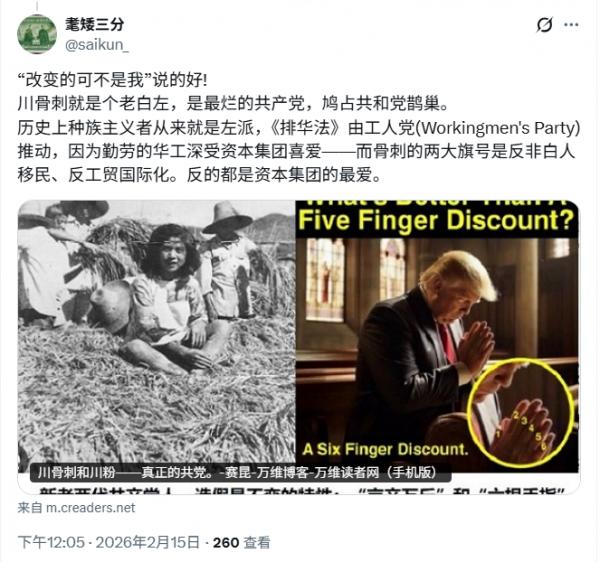This screenshot has height=562, width=600.
Task: Open the 耄矮三分 display name
Action: (95, 24)
